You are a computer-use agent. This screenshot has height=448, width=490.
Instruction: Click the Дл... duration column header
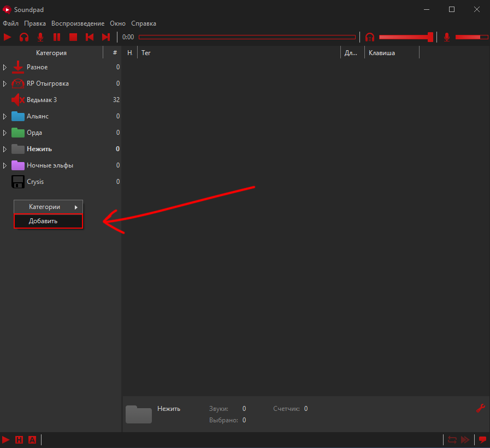(352, 53)
